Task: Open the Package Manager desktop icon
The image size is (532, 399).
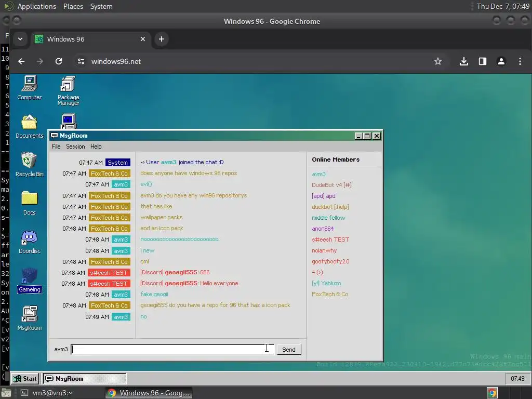Action: pos(68,90)
